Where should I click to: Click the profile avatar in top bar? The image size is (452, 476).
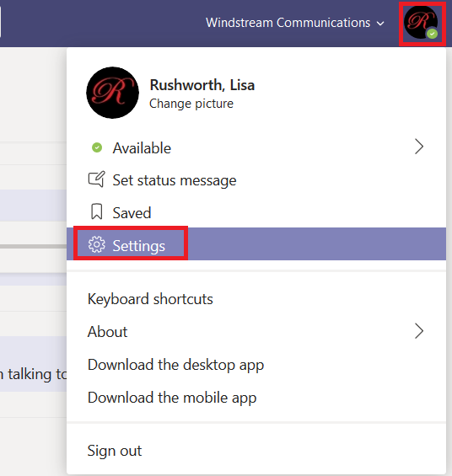click(x=421, y=23)
